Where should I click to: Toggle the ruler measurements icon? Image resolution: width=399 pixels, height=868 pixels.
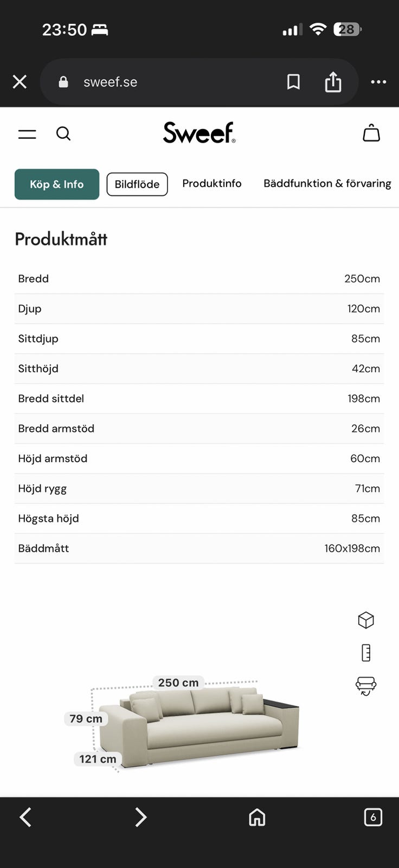(x=366, y=653)
